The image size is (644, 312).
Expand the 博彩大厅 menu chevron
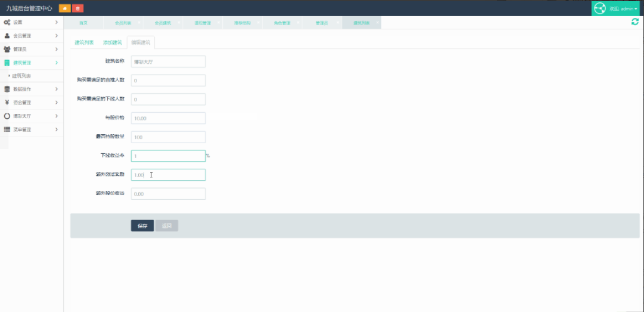click(x=57, y=116)
